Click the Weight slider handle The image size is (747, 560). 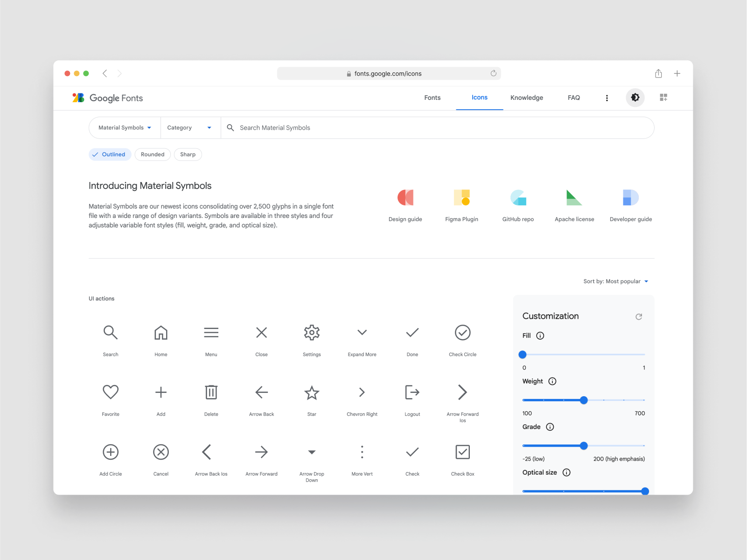click(x=584, y=400)
